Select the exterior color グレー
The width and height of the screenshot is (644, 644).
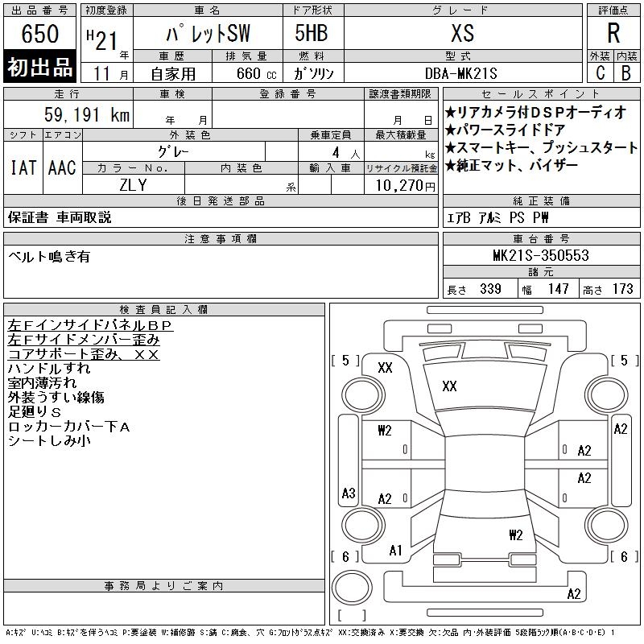173,152
